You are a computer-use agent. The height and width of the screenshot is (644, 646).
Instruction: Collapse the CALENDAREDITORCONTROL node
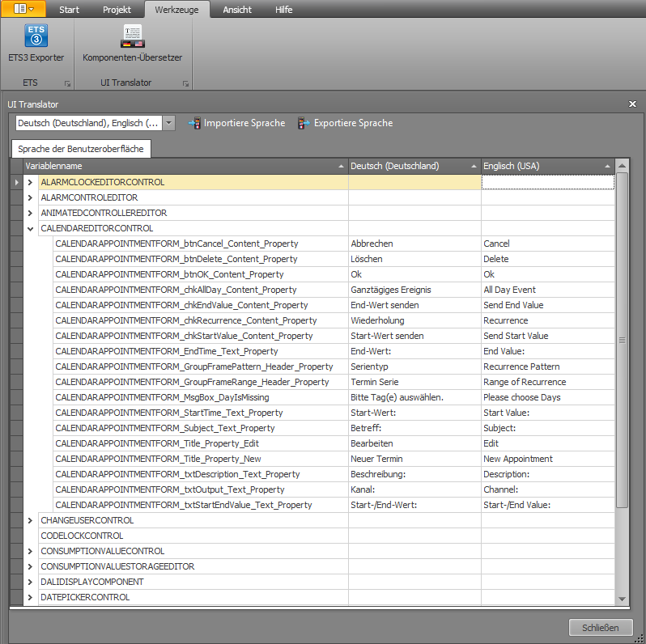coord(30,228)
